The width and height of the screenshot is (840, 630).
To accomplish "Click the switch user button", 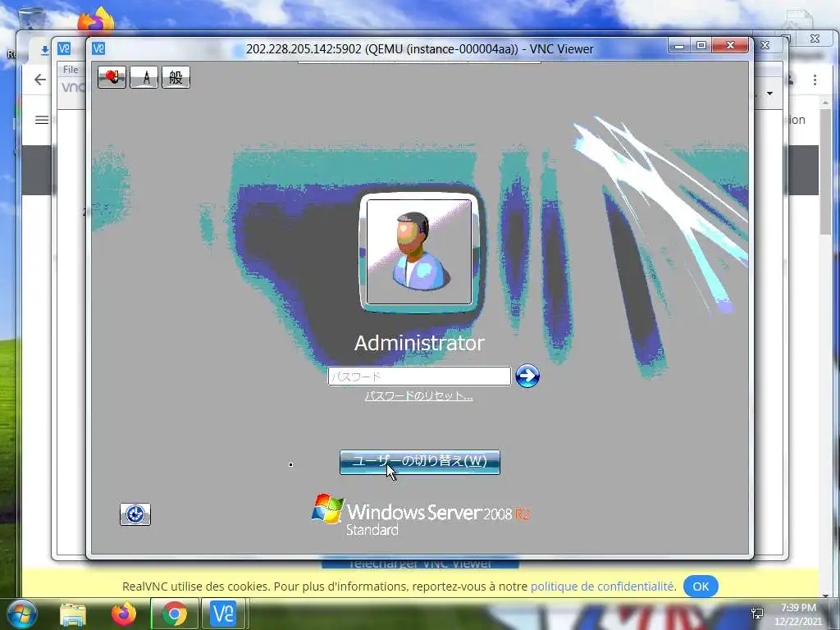I will pyautogui.click(x=419, y=462).
